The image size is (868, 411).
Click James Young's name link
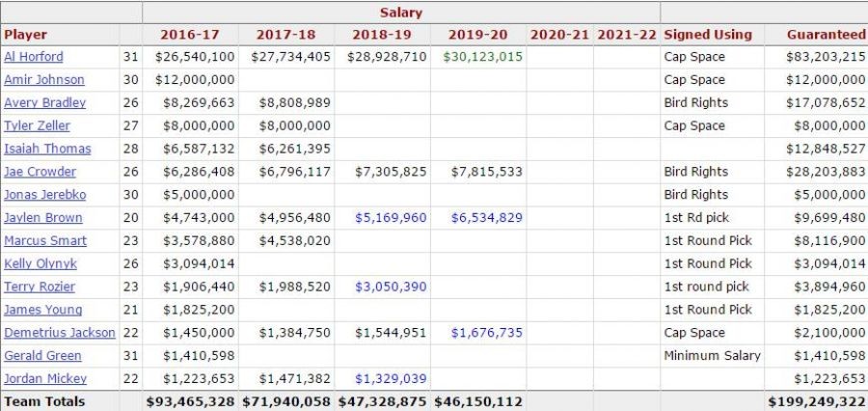[x=42, y=311]
